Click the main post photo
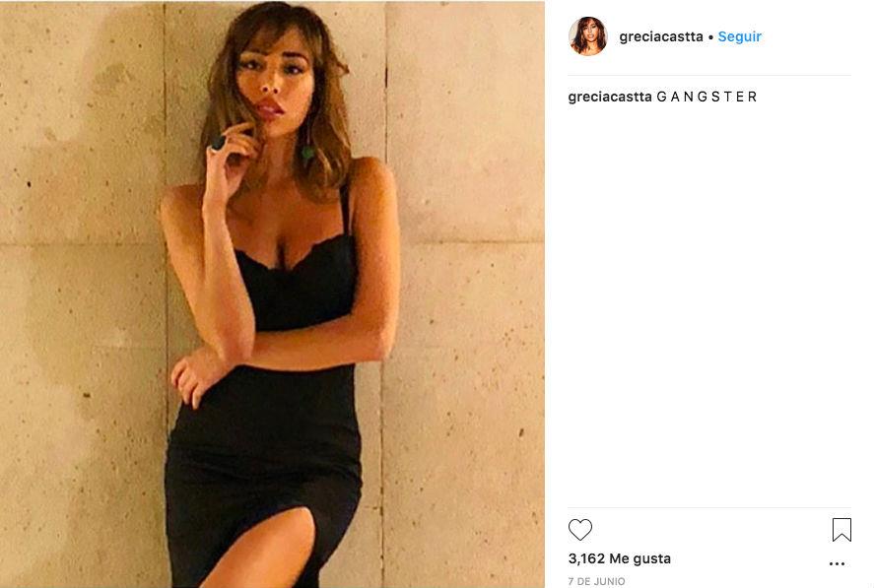Screen dimensions: 874x588 tap(272, 294)
